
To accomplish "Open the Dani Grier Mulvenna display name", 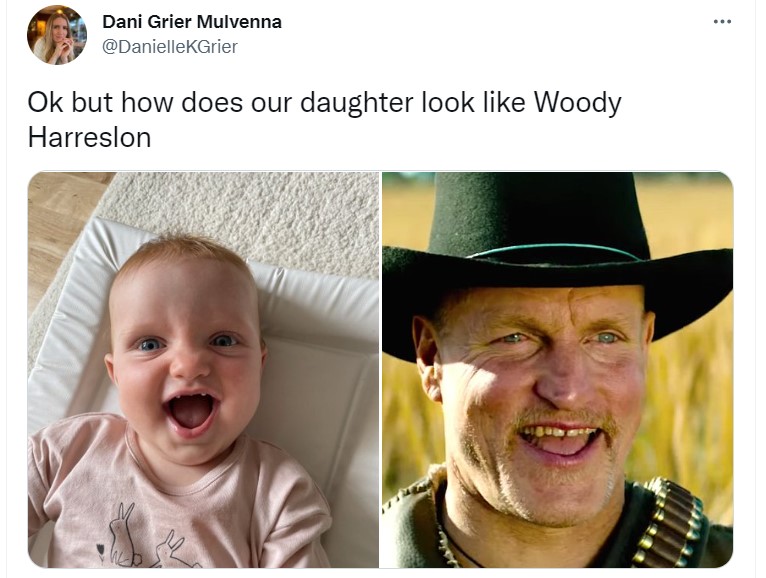I will pyautogui.click(x=192, y=22).
